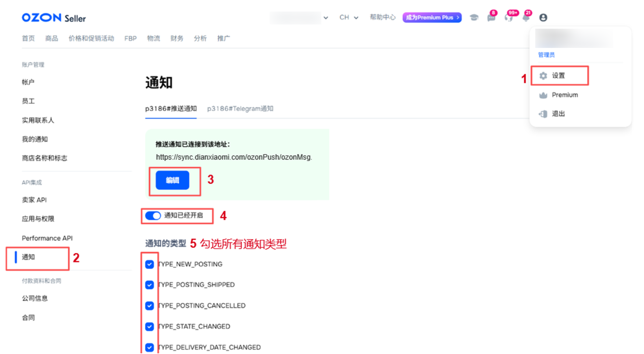Image resolution: width=644 pixels, height=354 pixels.
Task: Open the bell notifications icon
Action: point(525,18)
